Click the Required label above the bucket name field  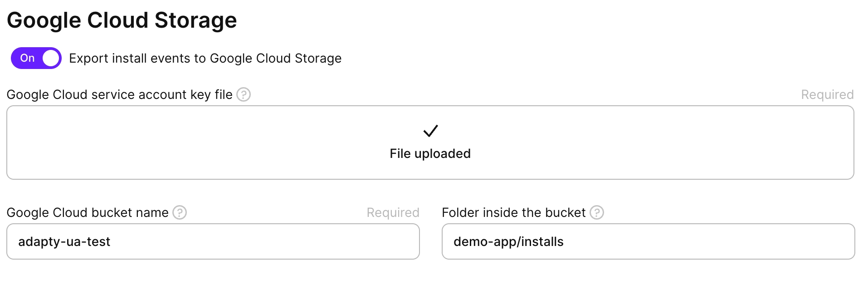392,212
